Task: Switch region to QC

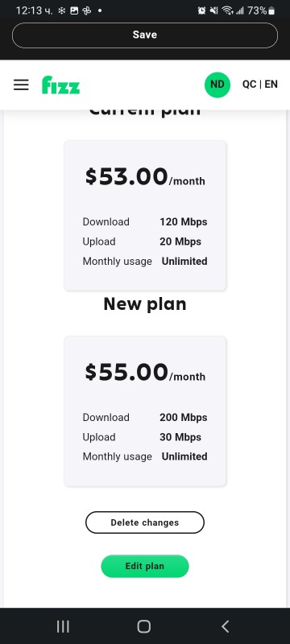Action: [250, 85]
